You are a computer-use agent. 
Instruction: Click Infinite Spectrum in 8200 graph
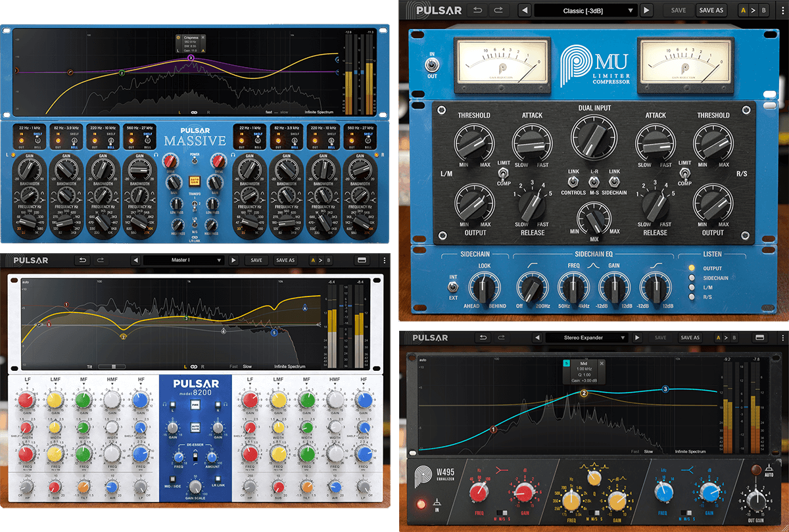(291, 366)
